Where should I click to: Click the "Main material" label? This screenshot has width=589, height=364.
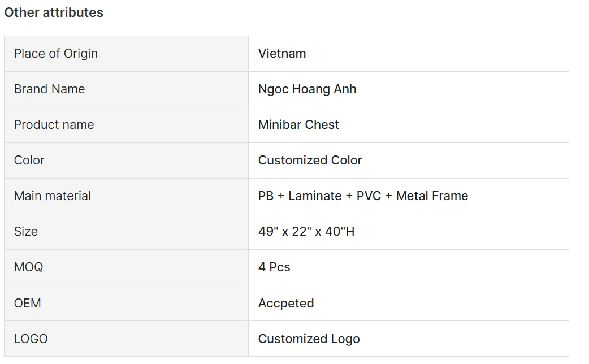point(53,196)
